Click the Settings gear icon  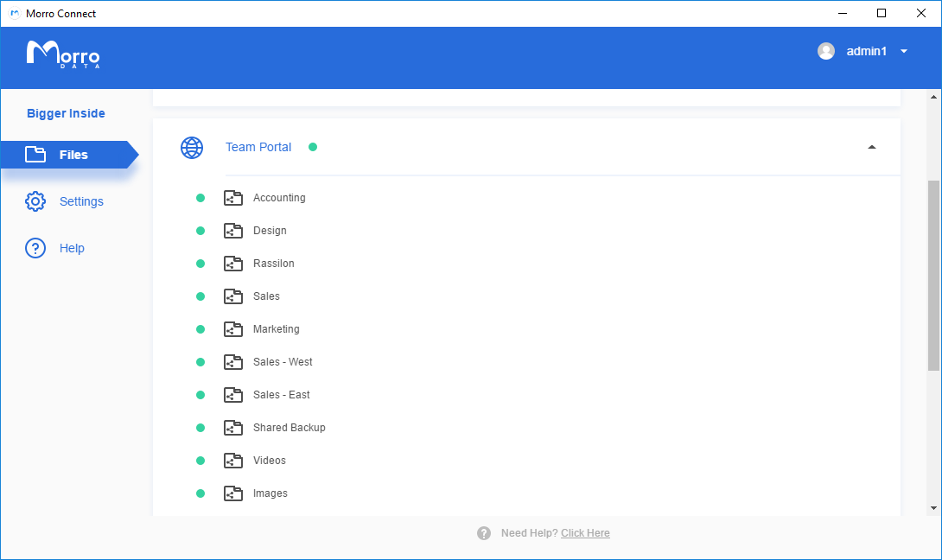(x=35, y=200)
